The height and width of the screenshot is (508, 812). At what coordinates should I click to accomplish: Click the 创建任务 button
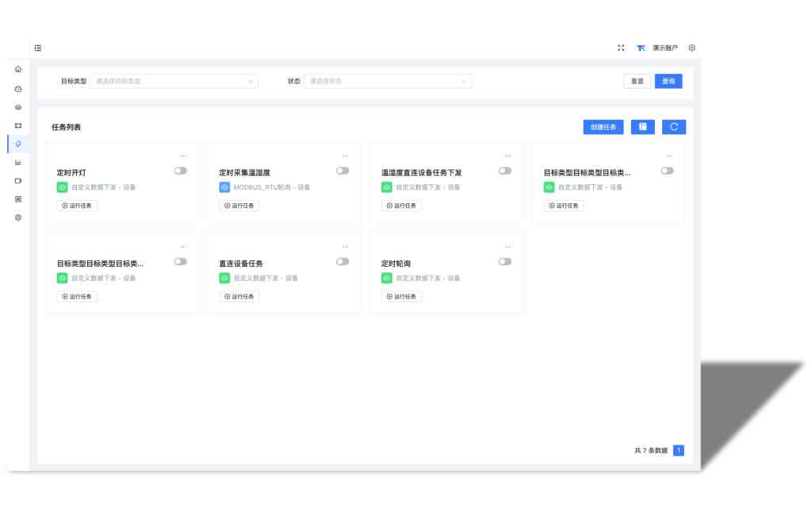tap(603, 127)
